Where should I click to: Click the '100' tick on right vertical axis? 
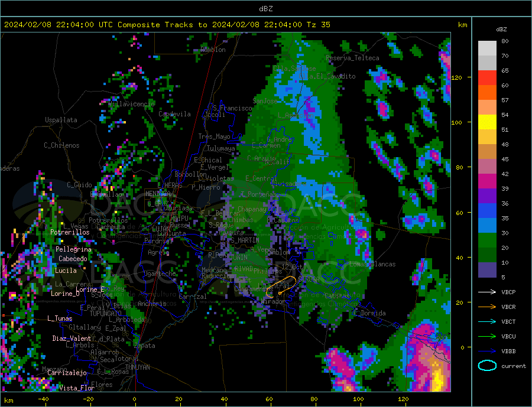coord(457,122)
